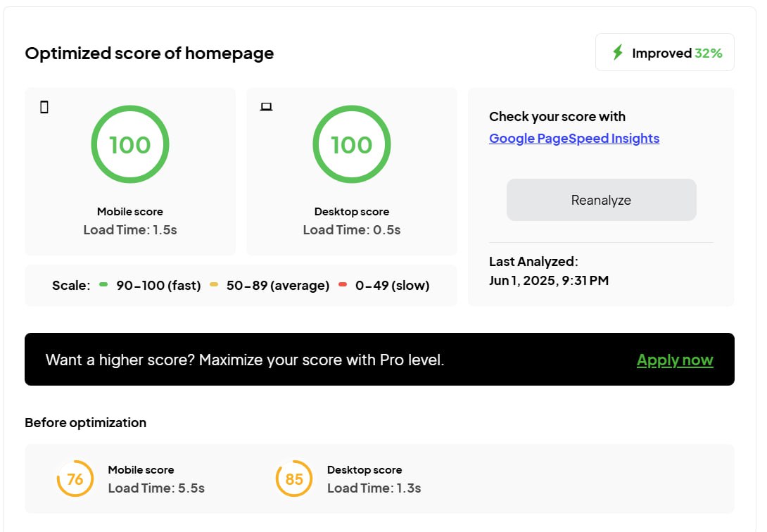Click the optimized desktop score 100 gauge
Viewport: 767px width, 532px height.
tap(351, 145)
